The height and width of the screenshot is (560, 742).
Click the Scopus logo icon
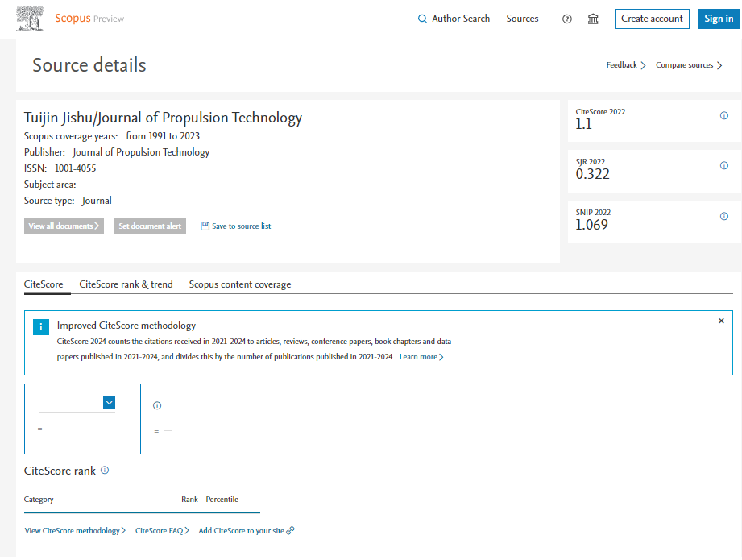pos(31,19)
